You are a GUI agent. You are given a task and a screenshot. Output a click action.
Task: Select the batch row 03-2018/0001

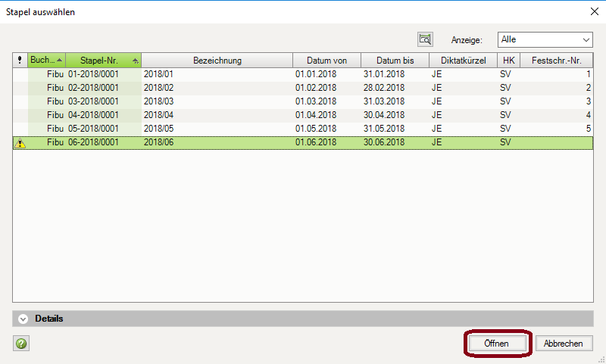[x=93, y=101]
